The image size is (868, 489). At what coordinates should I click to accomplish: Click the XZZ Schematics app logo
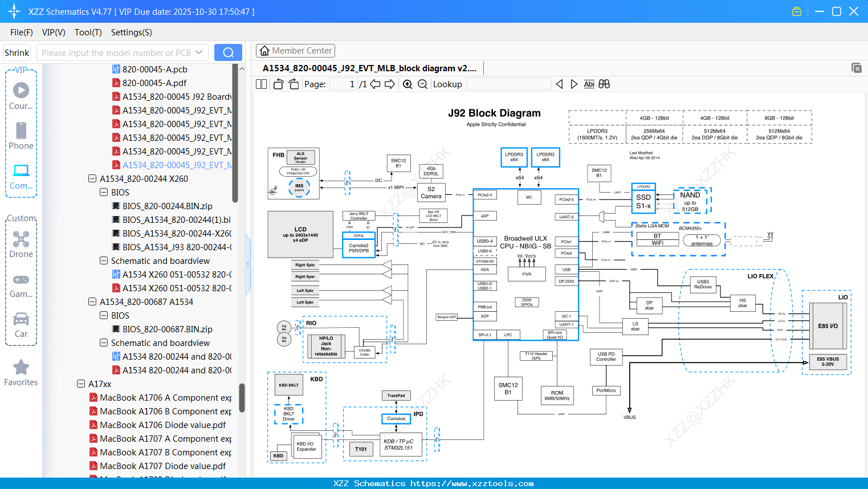tap(14, 11)
